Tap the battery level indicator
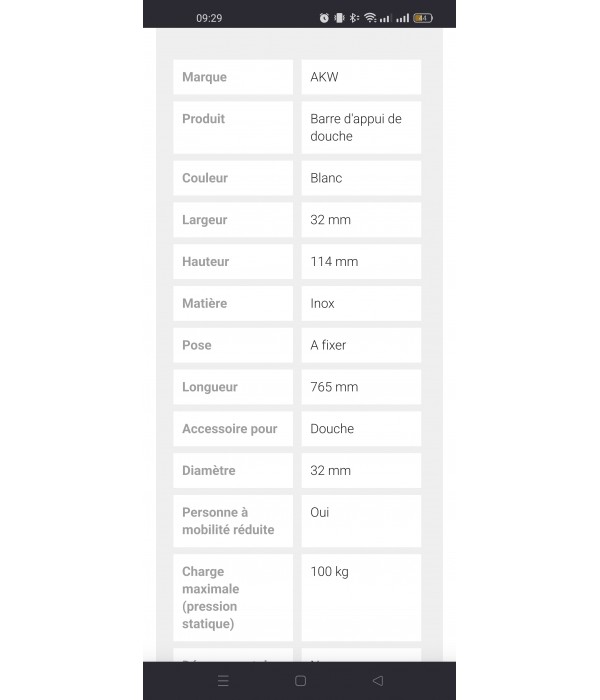This screenshot has height=700, width=600. pyautogui.click(x=423, y=18)
